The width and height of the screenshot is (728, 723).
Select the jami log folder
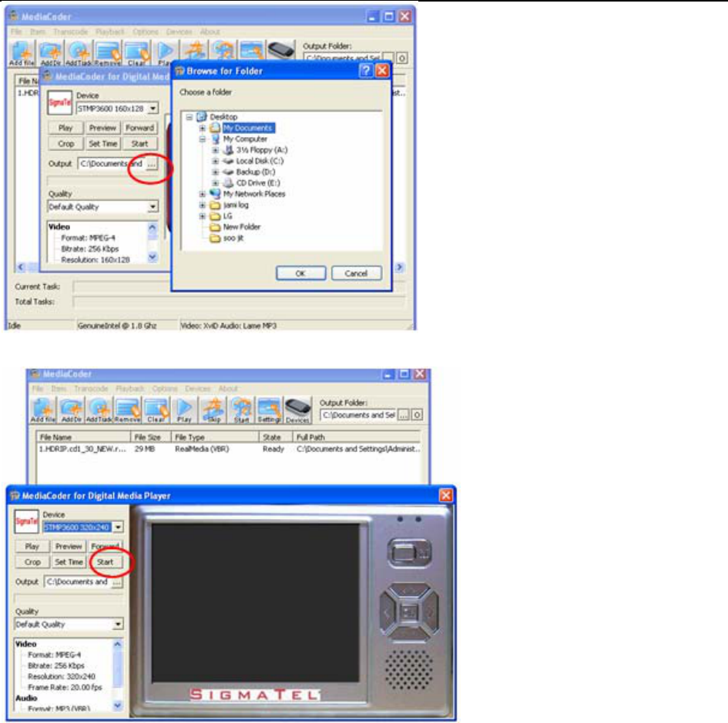point(236,205)
